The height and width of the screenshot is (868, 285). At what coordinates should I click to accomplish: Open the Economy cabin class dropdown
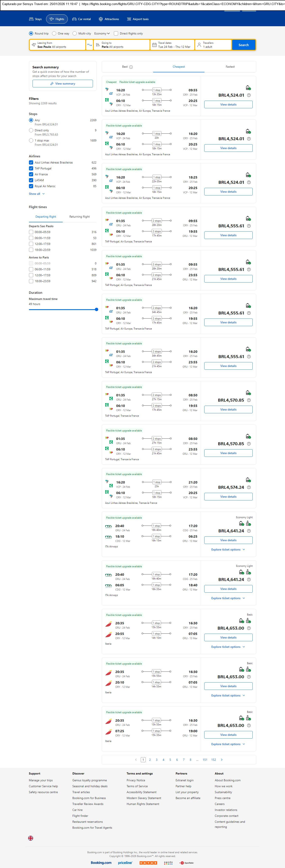102,33
